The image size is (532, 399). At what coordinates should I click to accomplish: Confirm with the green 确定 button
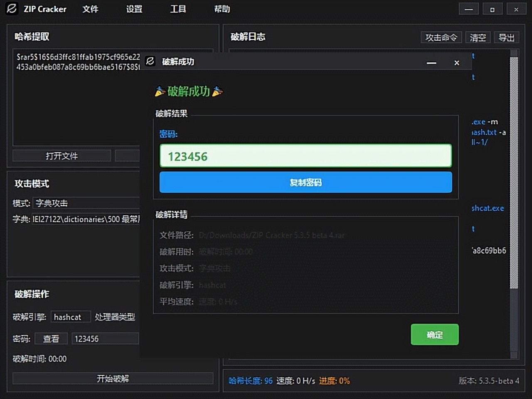434,335
